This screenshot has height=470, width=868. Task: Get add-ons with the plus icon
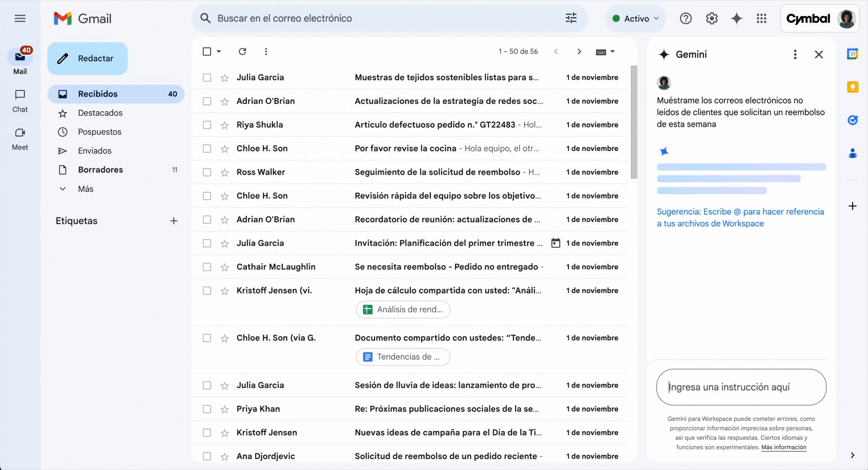[852, 206]
